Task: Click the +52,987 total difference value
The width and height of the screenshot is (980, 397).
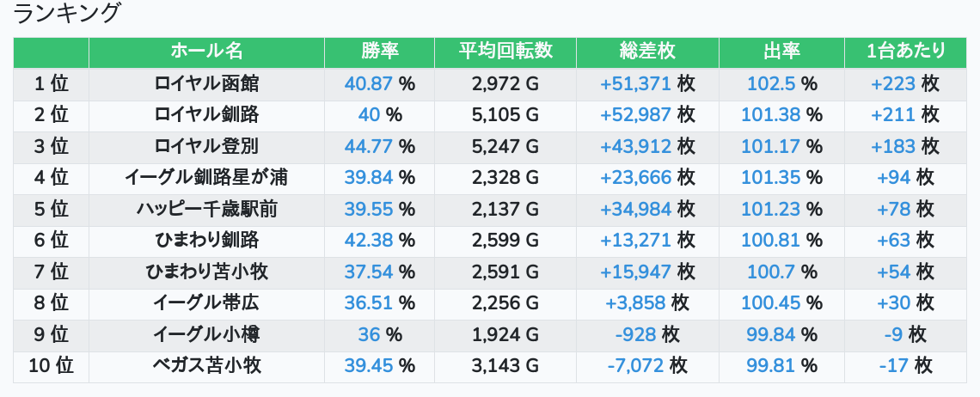Action: [636, 115]
